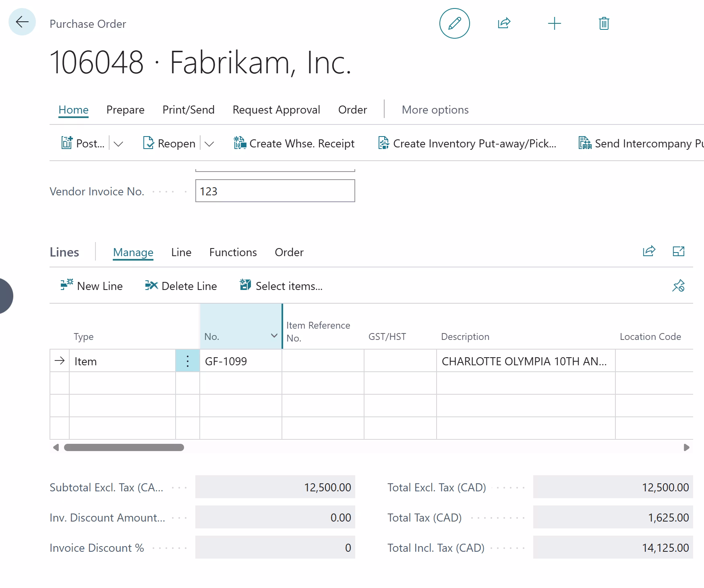Click the plus icon to create new order
The image size is (704, 588).
[x=554, y=23]
